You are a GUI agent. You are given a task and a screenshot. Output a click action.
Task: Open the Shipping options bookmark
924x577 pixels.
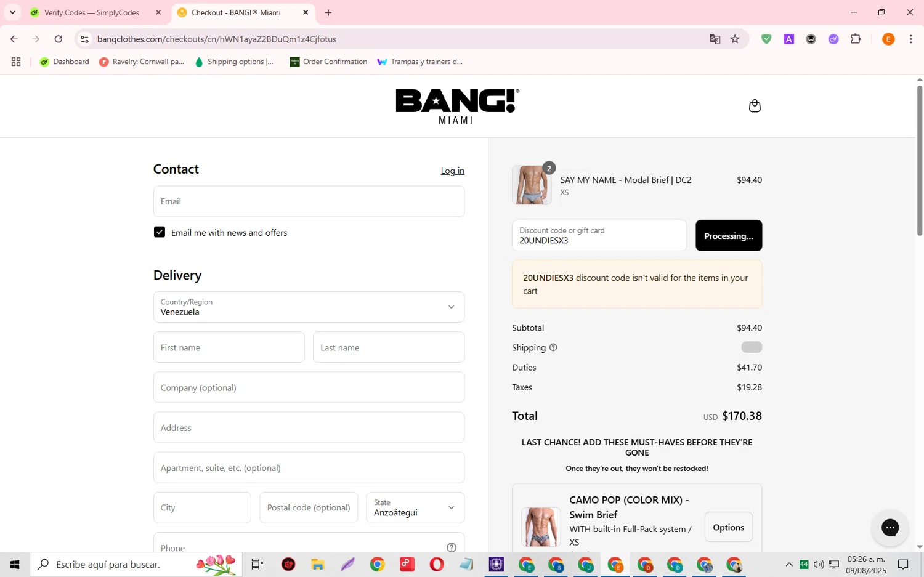pos(234,62)
